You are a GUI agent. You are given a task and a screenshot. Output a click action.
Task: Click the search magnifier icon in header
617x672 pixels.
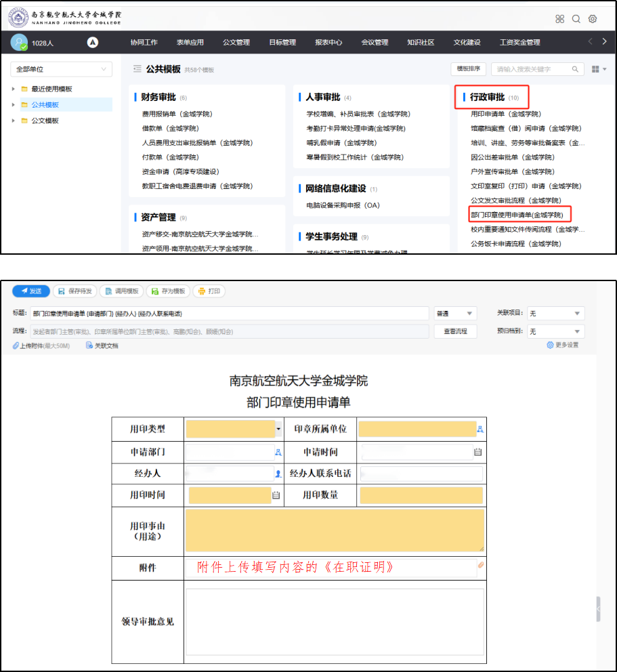click(x=576, y=19)
